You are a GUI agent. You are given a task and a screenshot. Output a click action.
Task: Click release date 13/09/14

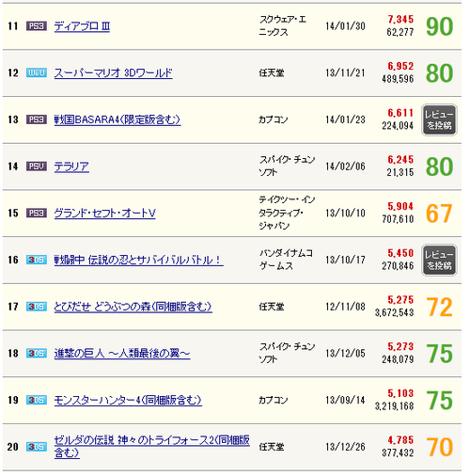click(345, 400)
